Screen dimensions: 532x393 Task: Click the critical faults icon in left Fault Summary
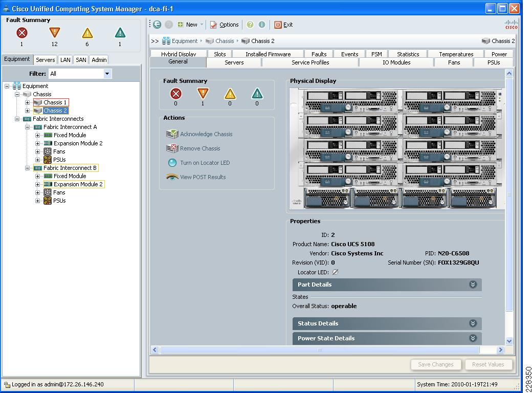(x=22, y=33)
